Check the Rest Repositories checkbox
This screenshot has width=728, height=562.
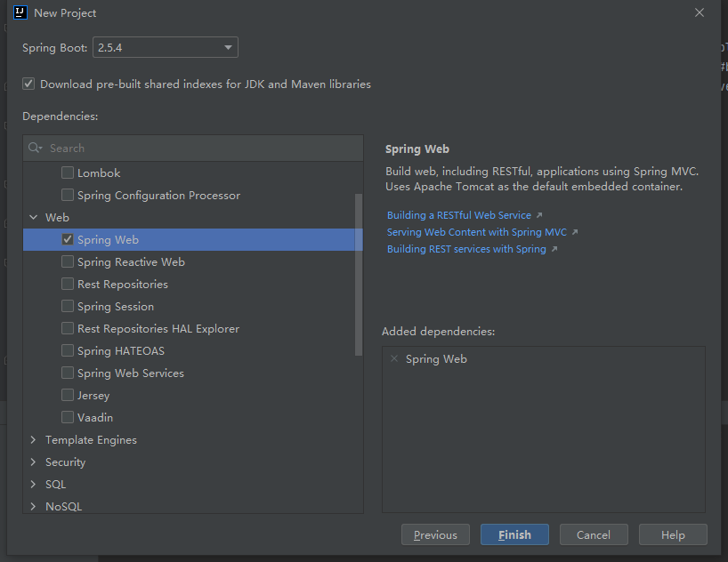point(68,284)
